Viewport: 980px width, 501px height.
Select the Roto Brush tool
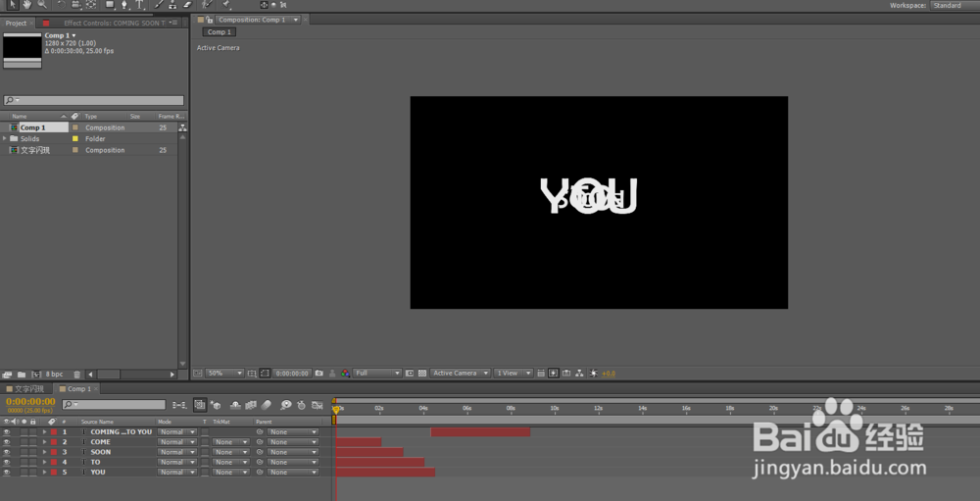point(208,4)
